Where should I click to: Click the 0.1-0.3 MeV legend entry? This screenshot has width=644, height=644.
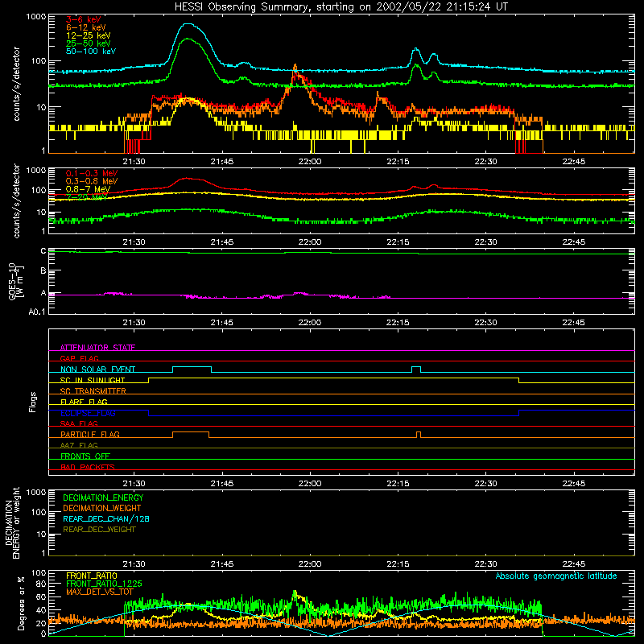(92, 173)
